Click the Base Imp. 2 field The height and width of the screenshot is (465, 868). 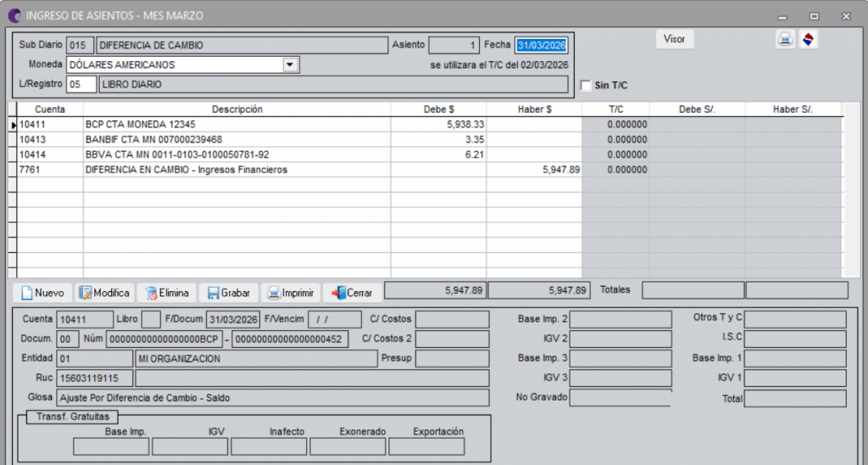[x=620, y=320]
